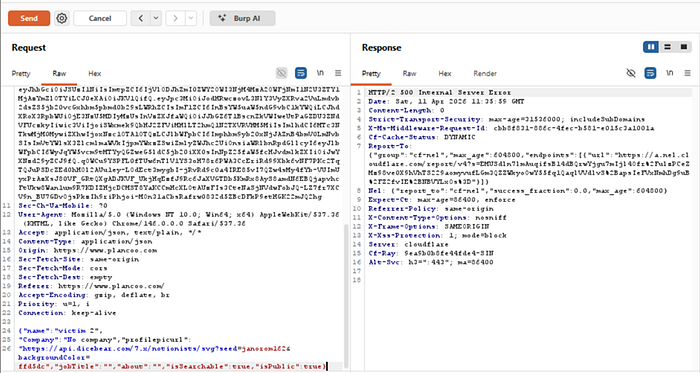Select combined single-pane layout icon

coord(683,47)
